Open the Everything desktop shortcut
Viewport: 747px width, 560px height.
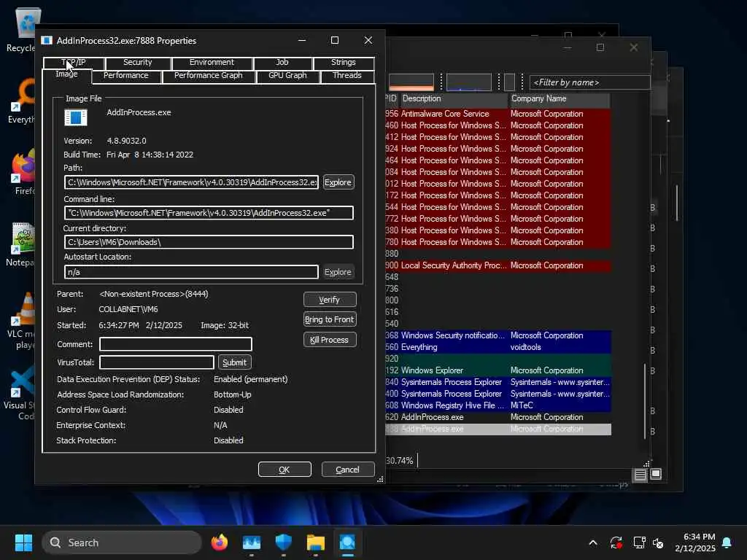(x=21, y=101)
